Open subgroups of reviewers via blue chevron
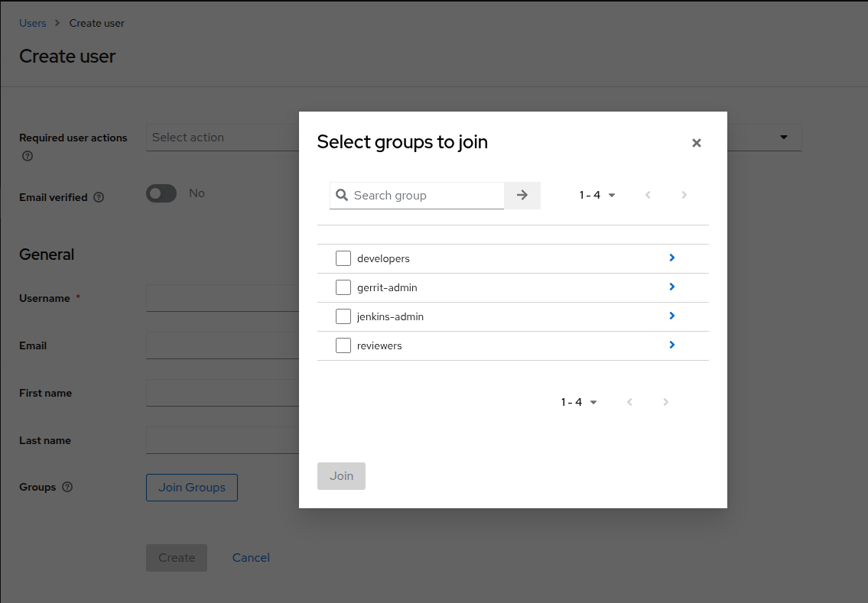 click(x=671, y=345)
